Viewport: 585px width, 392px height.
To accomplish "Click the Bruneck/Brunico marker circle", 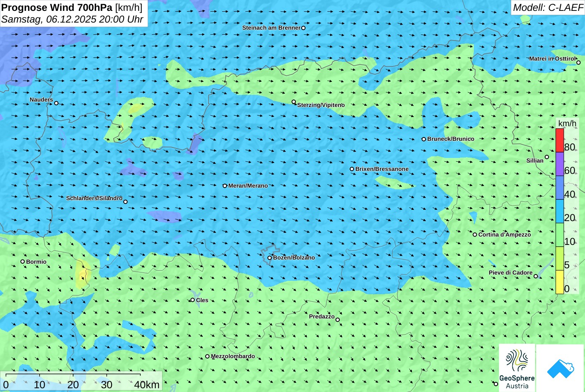I will pos(424,139).
